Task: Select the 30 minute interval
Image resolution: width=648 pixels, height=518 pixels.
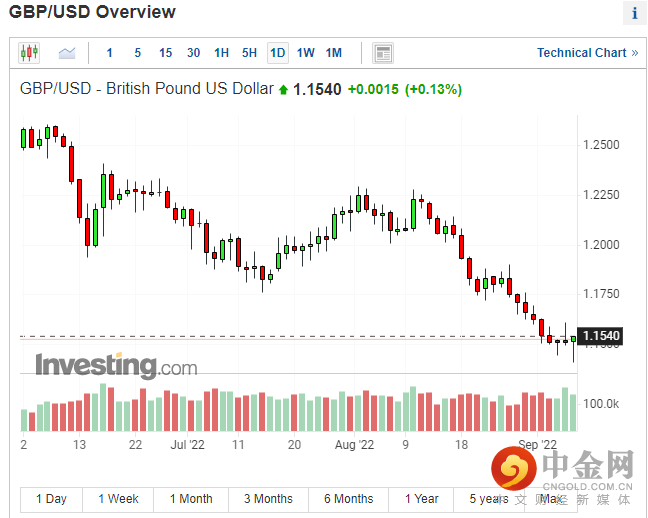Action: coord(193,53)
